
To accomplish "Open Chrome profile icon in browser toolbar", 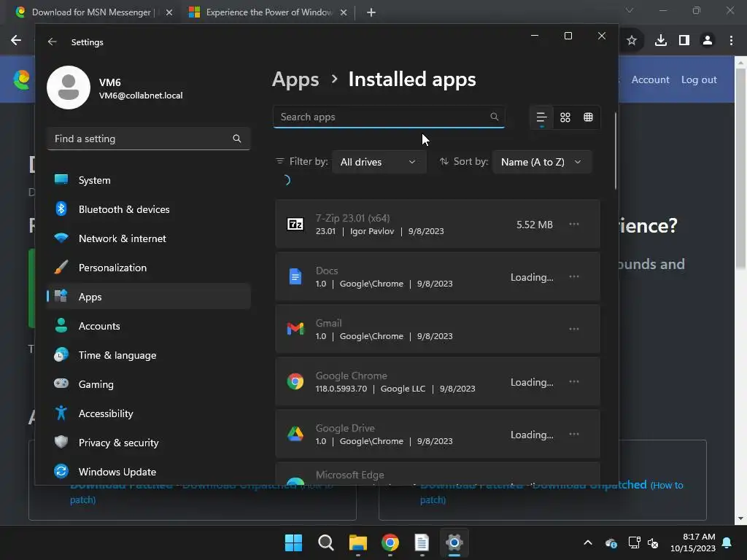I will click(708, 41).
